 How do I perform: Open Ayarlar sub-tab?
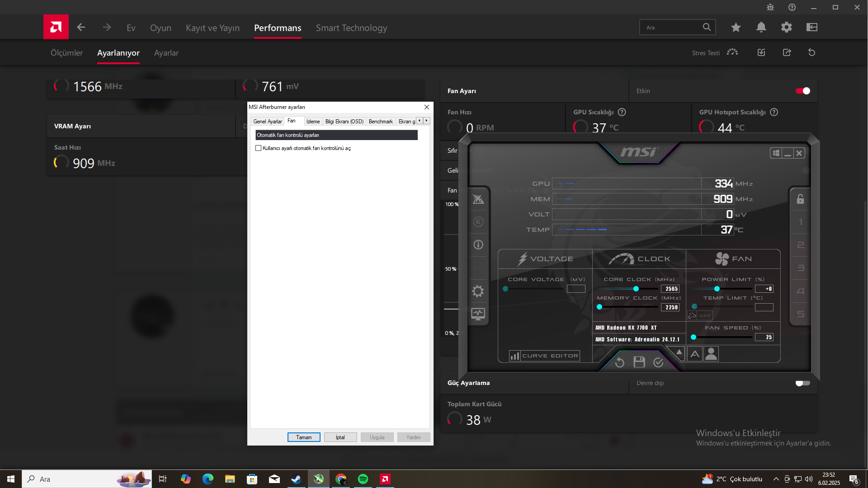point(166,53)
